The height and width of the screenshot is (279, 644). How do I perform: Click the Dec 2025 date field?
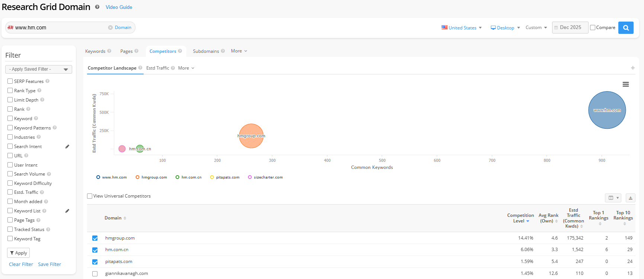[570, 28]
